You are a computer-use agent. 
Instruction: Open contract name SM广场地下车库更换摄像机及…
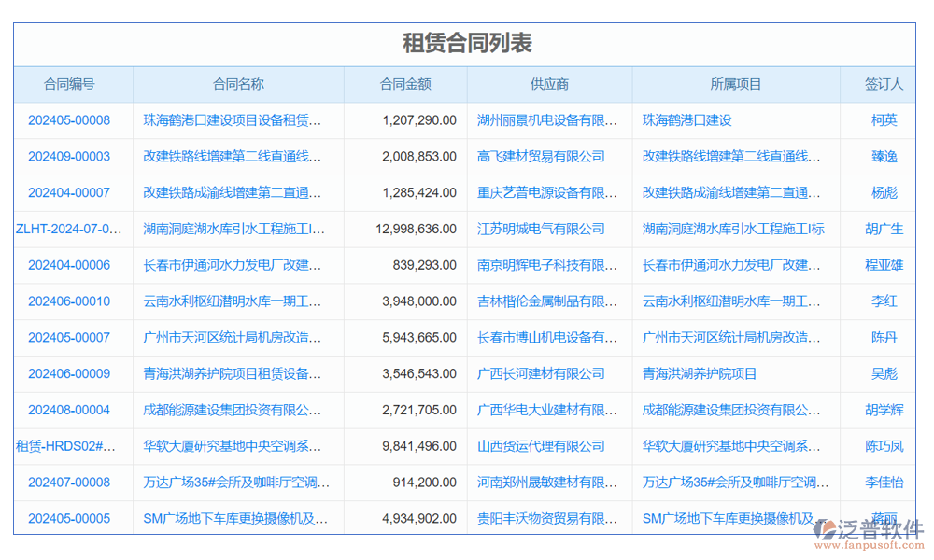click(235, 519)
